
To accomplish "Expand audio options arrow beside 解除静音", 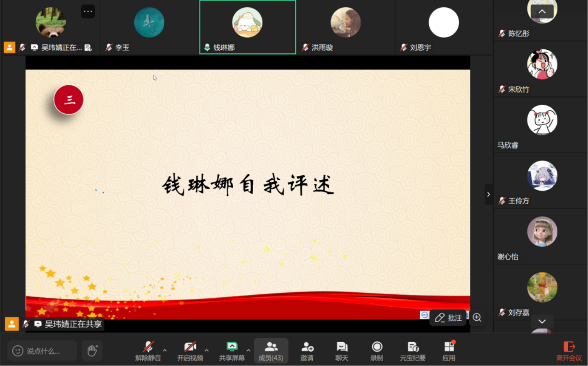I will coord(165,350).
